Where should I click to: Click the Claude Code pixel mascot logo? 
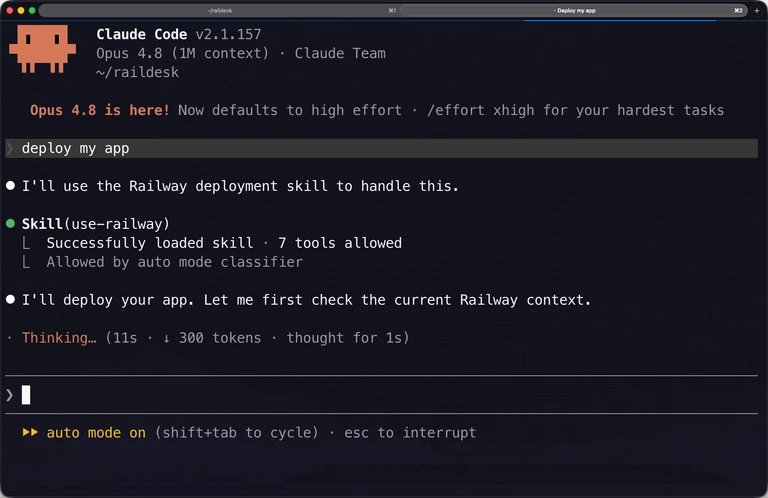43,49
